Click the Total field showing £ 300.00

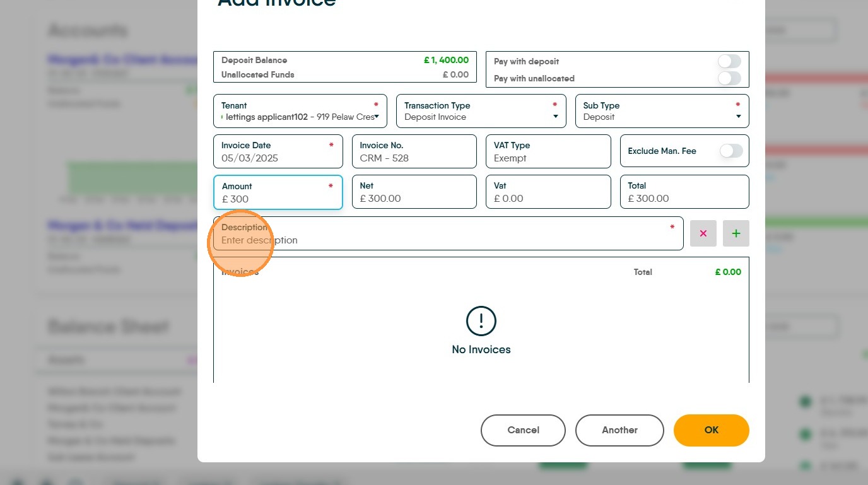click(x=684, y=192)
